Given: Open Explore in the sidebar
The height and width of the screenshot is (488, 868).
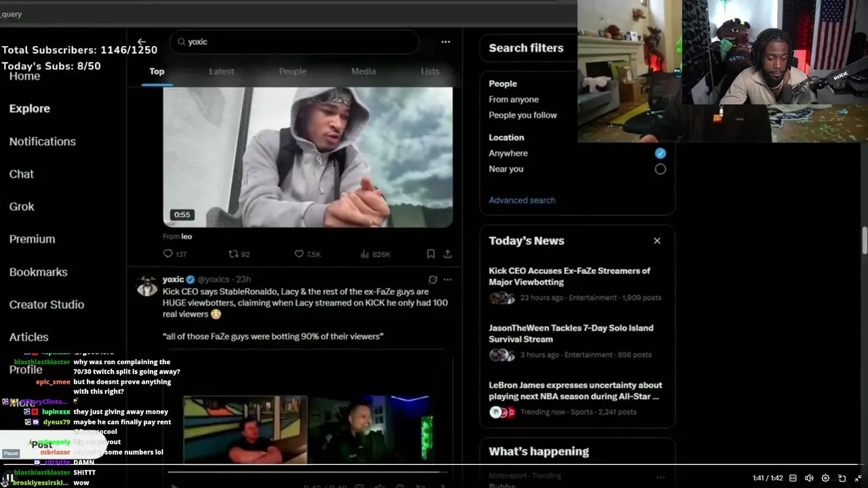Looking at the screenshot, I should 30,108.
